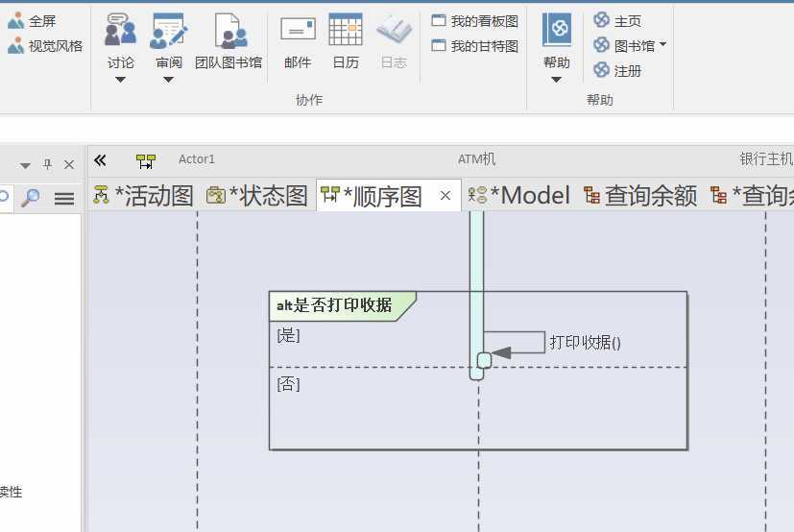Go to 主页 home page link

tap(617, 21)
